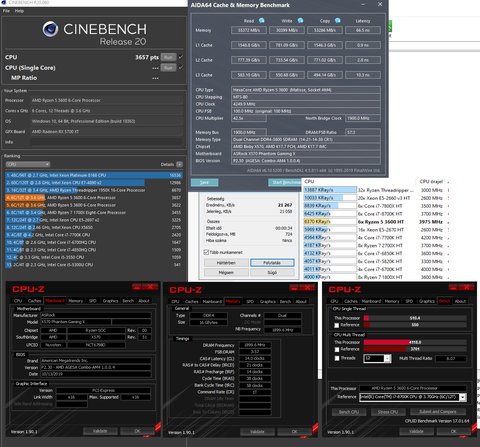Toggle the Több munkamenet checkbox
480x447 pixels.
206,252
